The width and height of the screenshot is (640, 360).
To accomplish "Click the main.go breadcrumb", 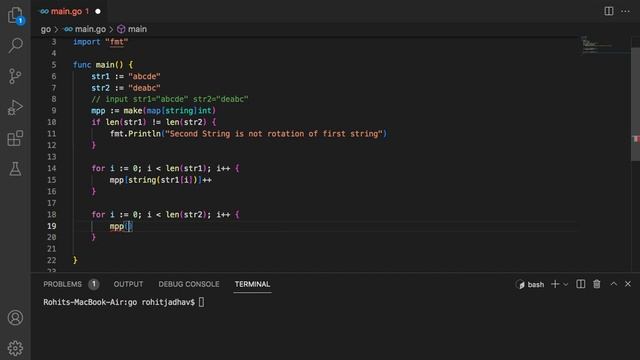I will tap(85, 29).
